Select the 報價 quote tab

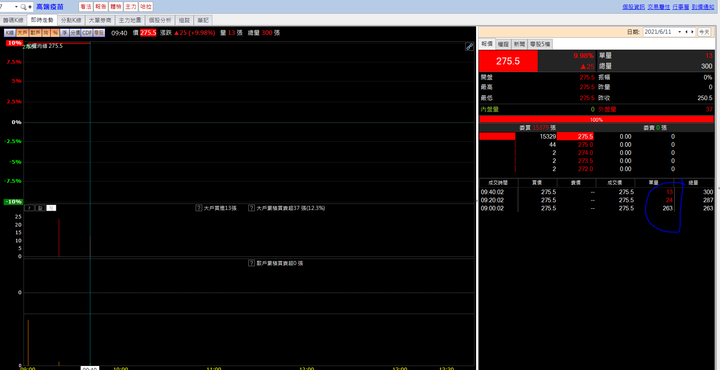[487, 44]
